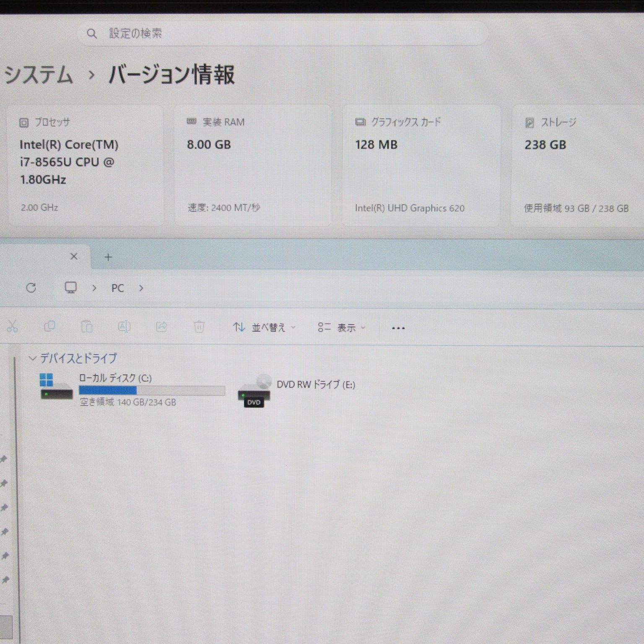Click the Paste clipboard icon
Screen dimensions: 644x644
tap(87, 326)
